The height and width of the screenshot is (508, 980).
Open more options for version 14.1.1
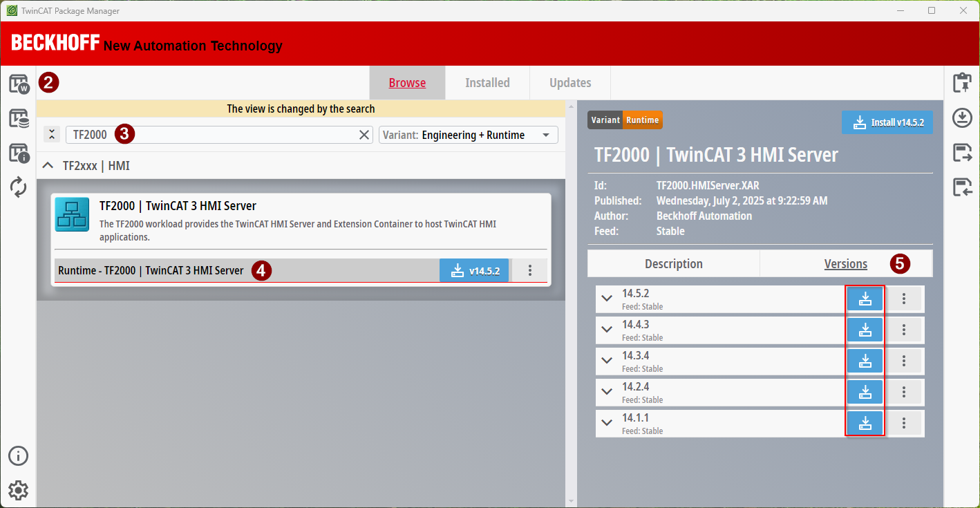pyautogui.click(x=904, y=424)
